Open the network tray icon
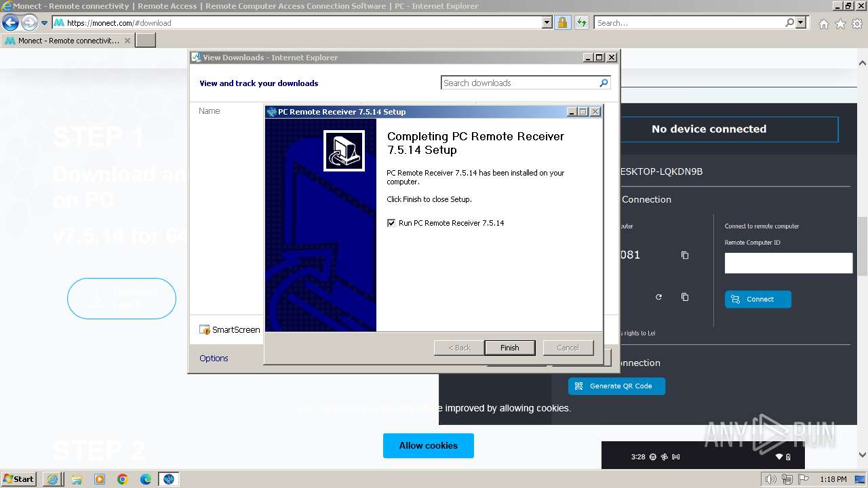The width and height of the screenshot is (868, 488). click(787, 479)
